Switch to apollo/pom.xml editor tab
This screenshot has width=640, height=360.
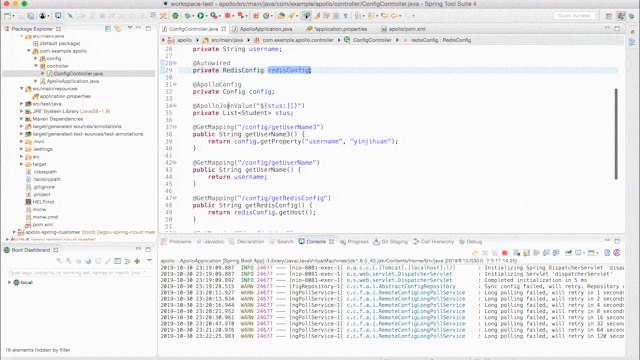[x=407, y=29]
